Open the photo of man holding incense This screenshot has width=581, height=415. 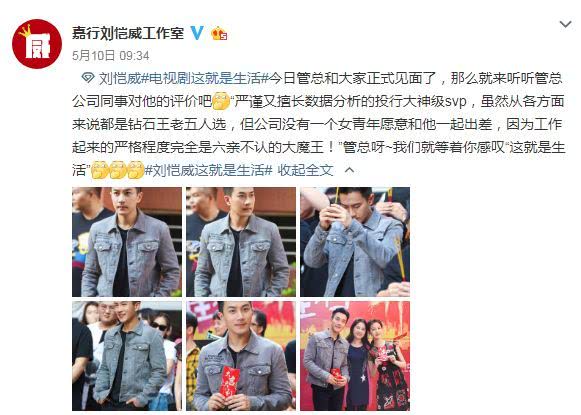tap(355, 242)
